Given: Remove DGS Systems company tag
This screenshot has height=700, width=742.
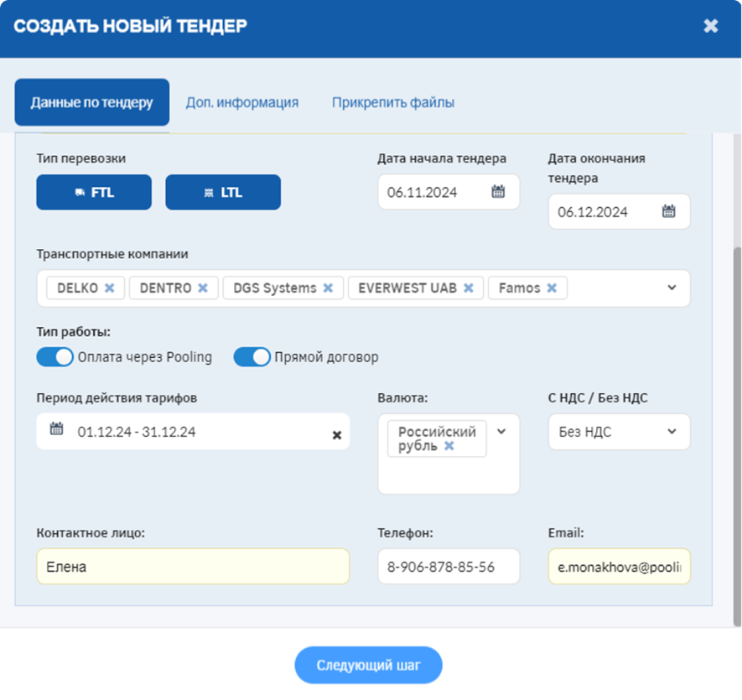Looking at the screenshot, I should click(x=328, y=288).
